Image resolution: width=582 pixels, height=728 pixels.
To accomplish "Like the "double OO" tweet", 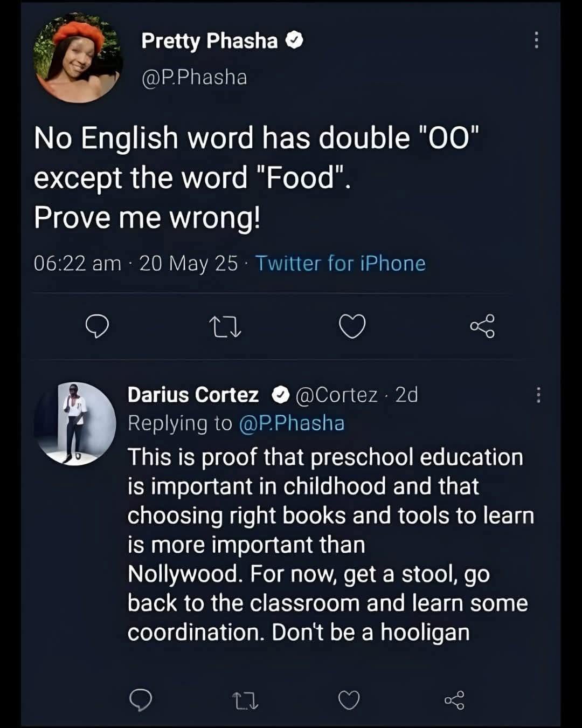I will 352,326.
